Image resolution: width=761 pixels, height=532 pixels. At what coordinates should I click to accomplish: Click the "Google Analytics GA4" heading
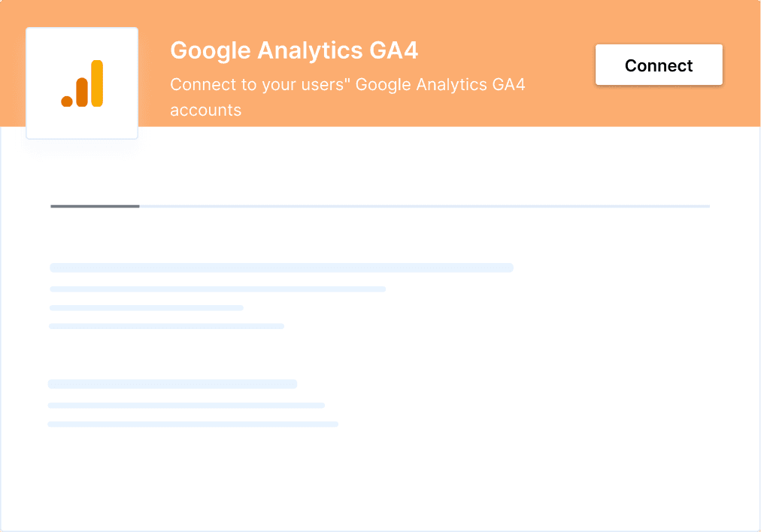(x=294, y=50)
